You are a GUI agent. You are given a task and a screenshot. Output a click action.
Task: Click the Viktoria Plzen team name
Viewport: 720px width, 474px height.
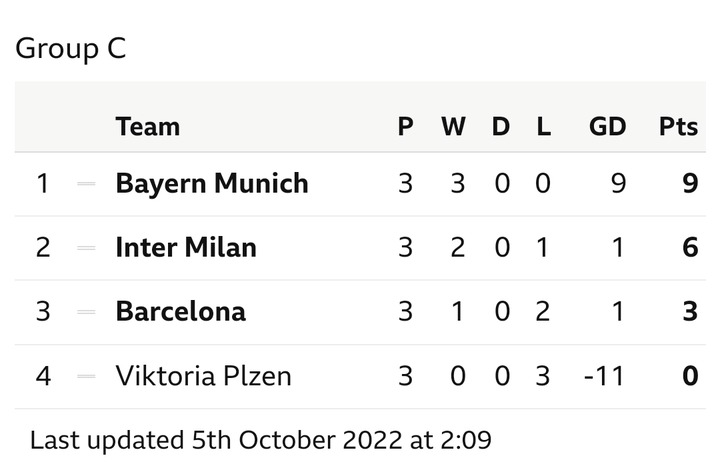tap(203, 376)
